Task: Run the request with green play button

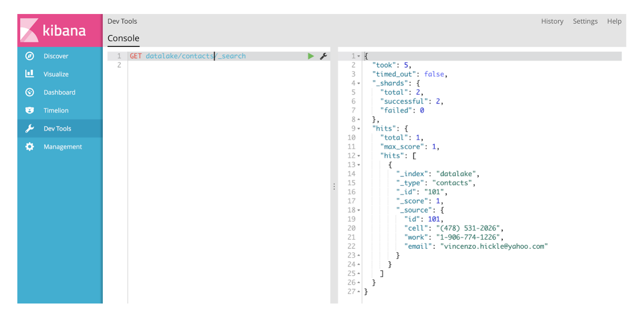Action: 311,56
